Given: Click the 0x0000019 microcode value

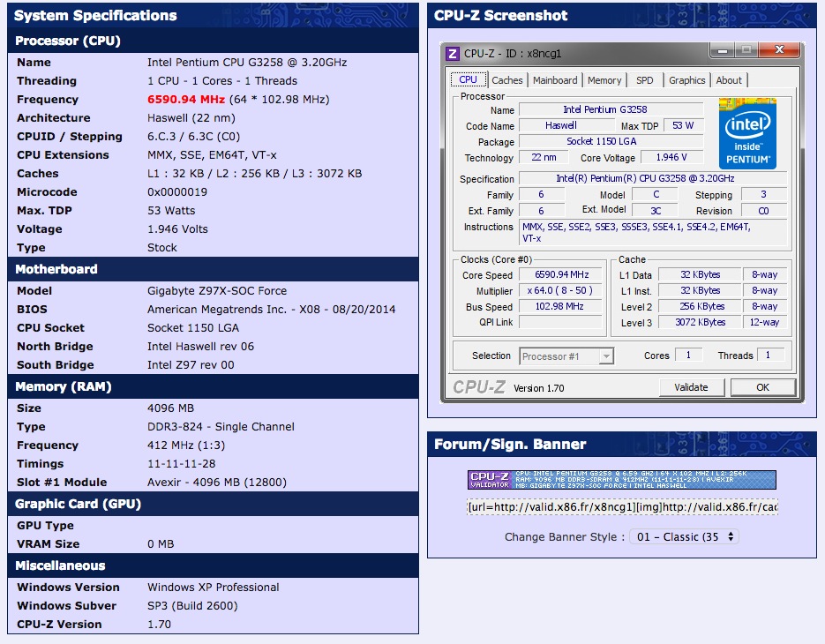Looking at the screenshot, I should [177, 192].
